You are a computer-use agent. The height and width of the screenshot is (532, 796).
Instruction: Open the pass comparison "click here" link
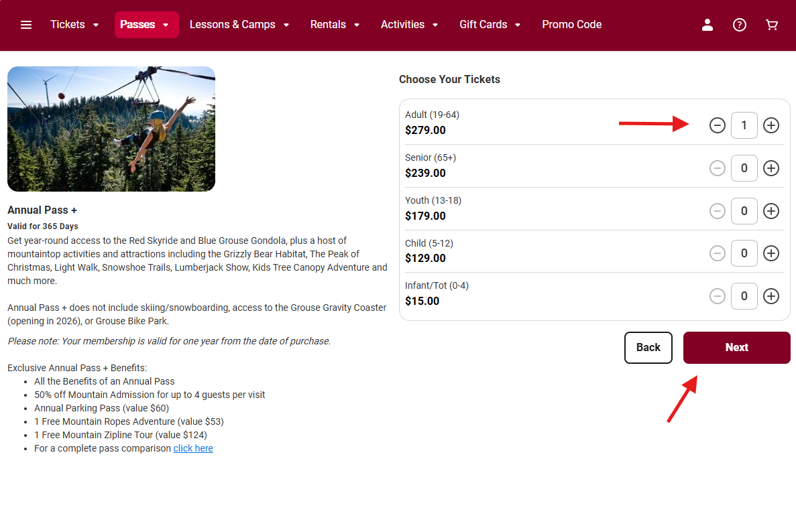click(193, 448)
